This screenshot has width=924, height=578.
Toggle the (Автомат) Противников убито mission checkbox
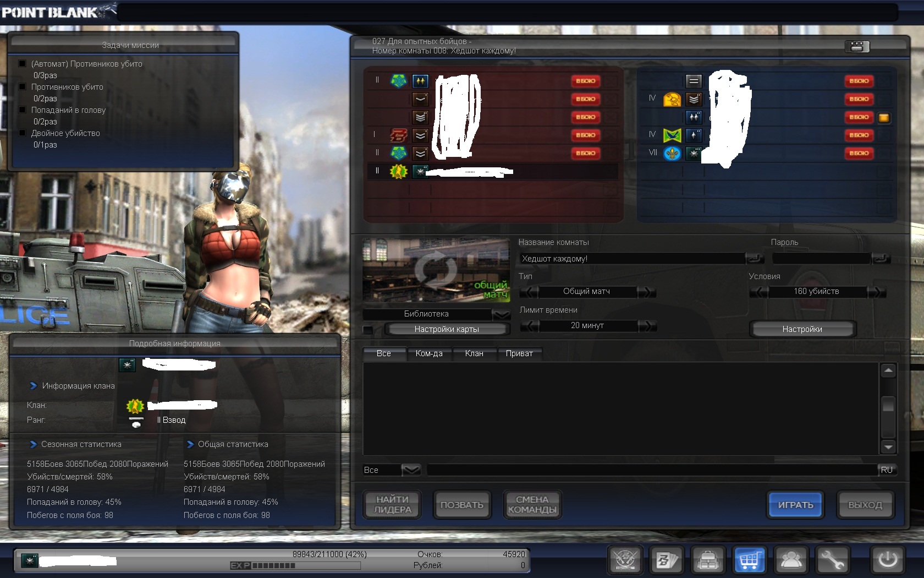(23, 63)
